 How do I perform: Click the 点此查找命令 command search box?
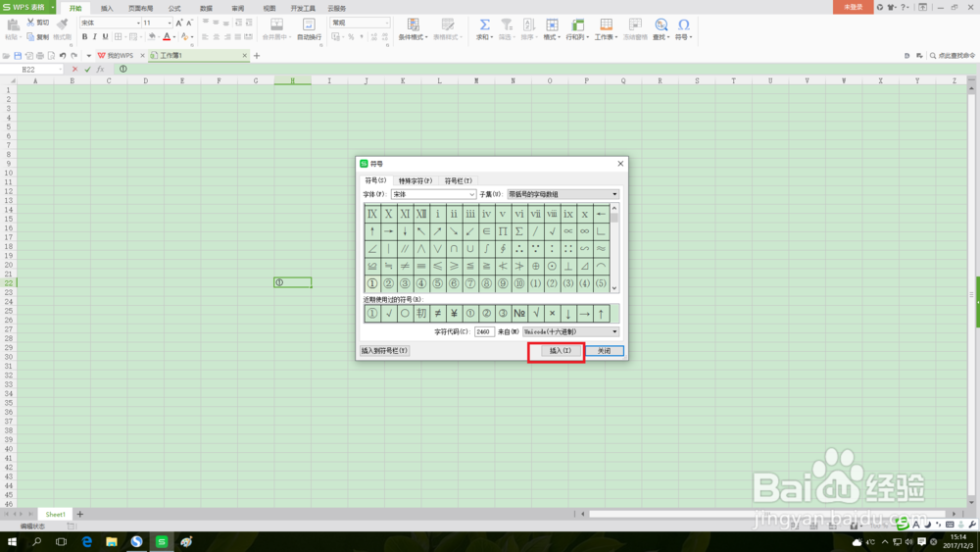(x=954, y=56)
